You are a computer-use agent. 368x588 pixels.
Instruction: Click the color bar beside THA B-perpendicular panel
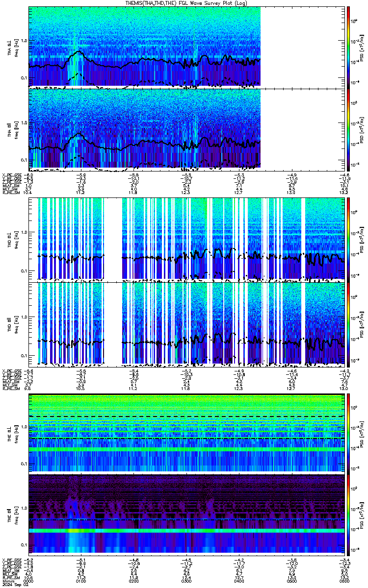(348, 47)
